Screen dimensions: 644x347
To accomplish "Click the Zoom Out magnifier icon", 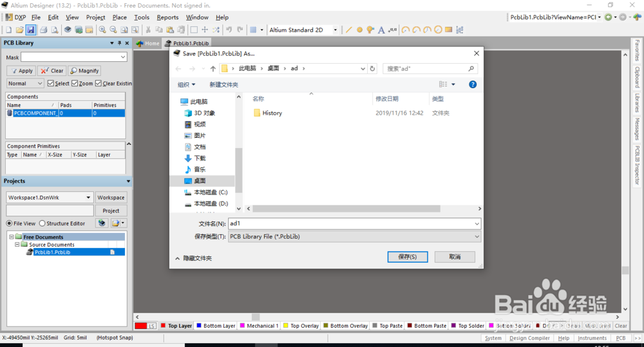I will (x=113, y=30).
